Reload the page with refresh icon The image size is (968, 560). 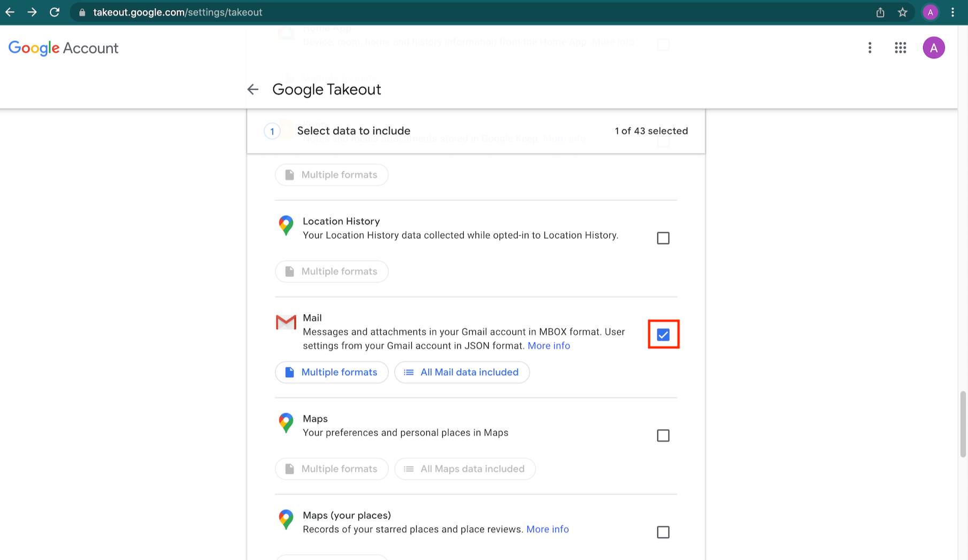click(55, 12)
